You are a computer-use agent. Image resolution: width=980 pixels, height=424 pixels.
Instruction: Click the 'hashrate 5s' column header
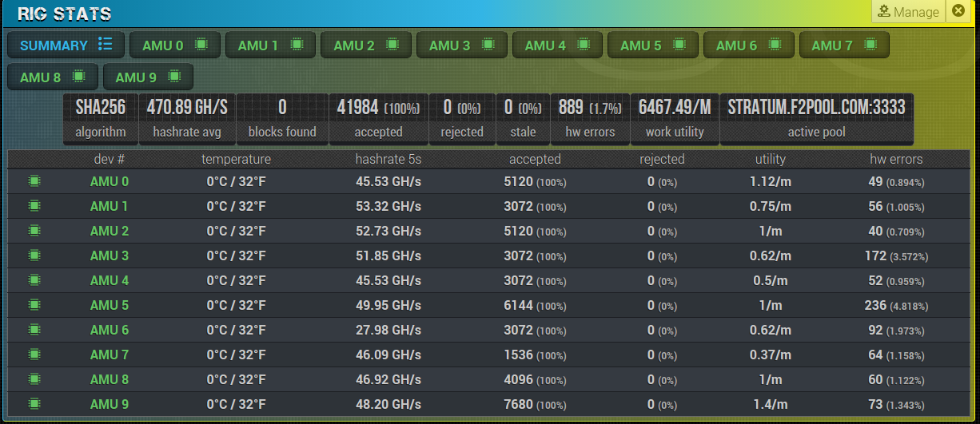point(388,159)
